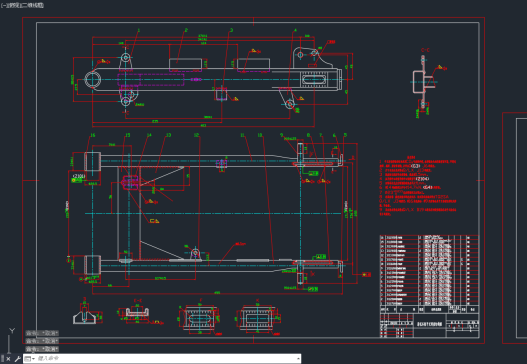
Task: Select the C-C section label text
Action: [x=425, y=50]
